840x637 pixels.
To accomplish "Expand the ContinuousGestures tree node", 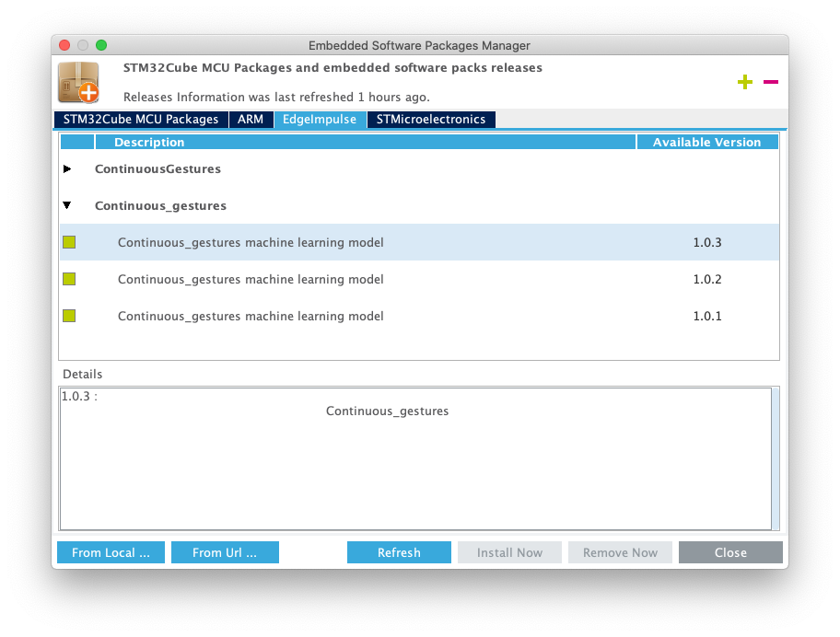I will [67, 168].
